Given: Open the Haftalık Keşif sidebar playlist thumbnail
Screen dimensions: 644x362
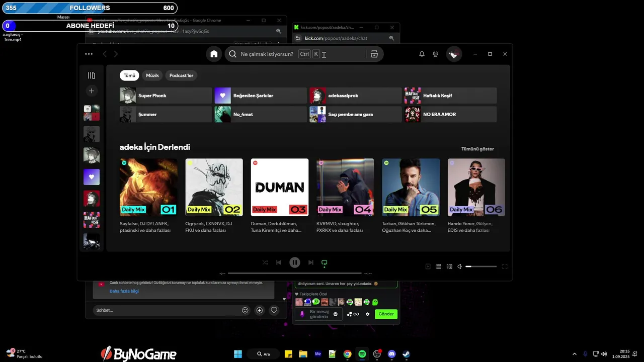Looking at the screenshot, I should (92, 220).
